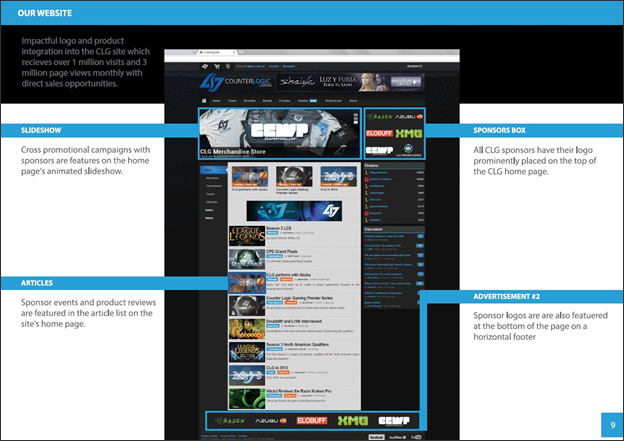Screen dimensions: 624x441
Task: Click the Elobuff logo in the sponsors box
Action: tap(379, 133)
